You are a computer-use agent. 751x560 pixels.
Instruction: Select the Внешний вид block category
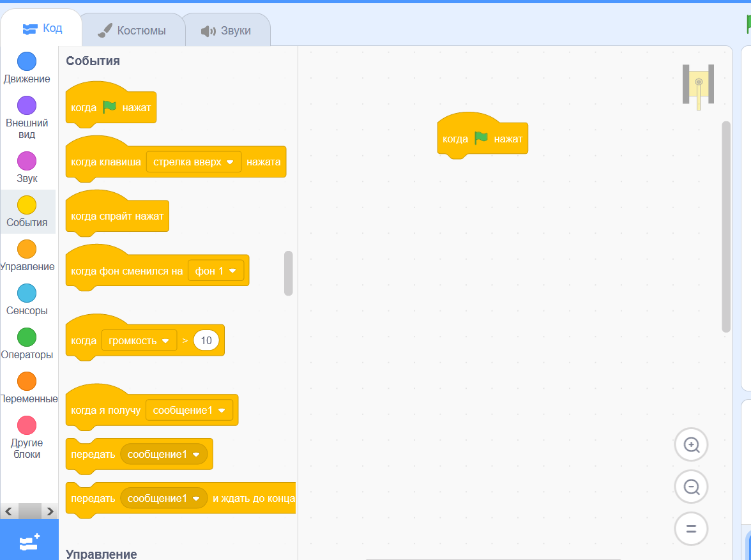click(27, 118)
